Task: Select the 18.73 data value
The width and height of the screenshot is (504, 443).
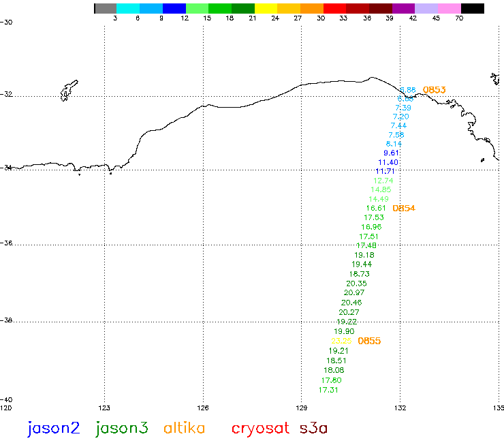Action: [x=360, y=274]
